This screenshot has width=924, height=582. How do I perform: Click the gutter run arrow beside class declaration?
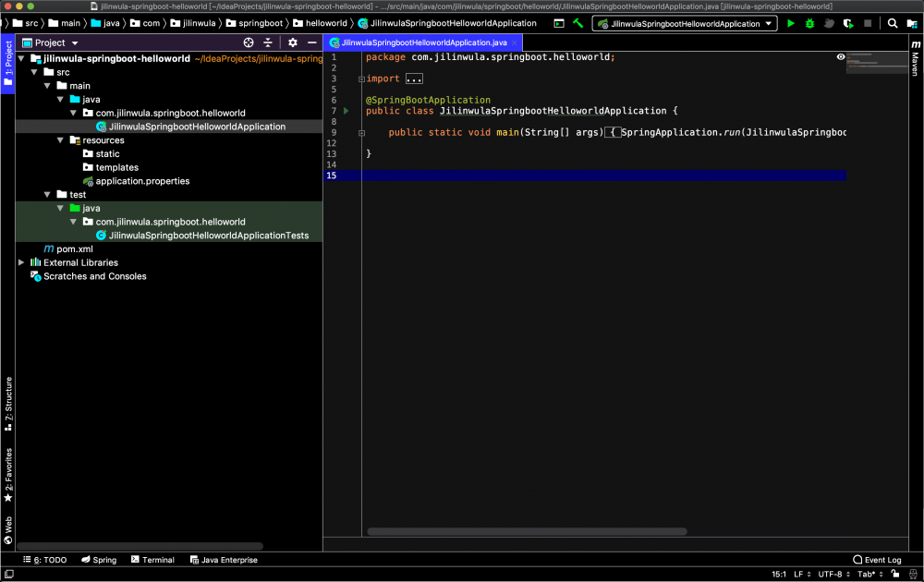click(346, 111)
